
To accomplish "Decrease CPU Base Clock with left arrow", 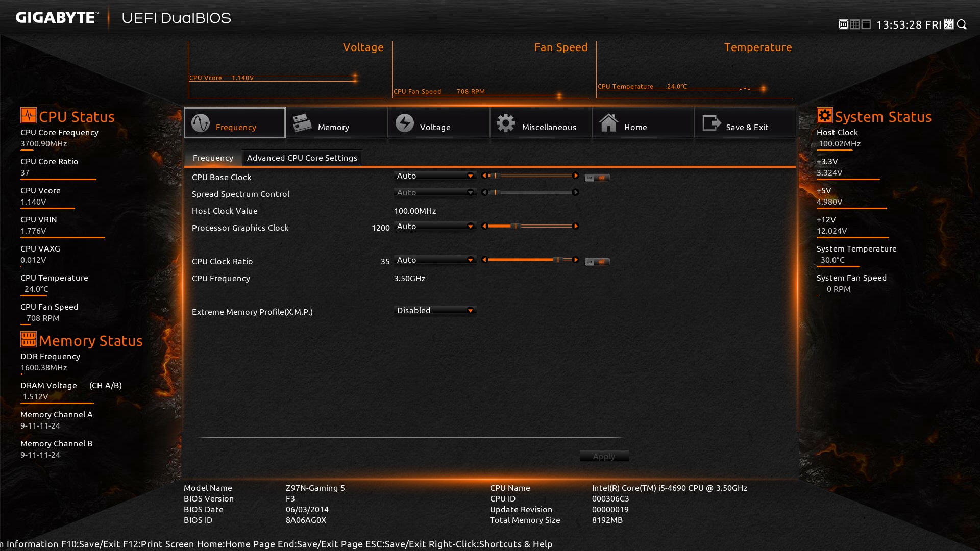I will [x=484, y=176].
